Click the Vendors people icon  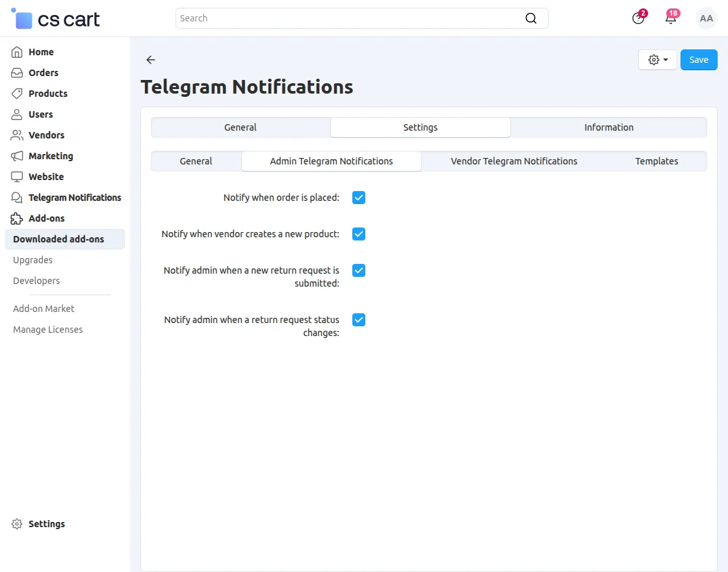coord(17,135)
